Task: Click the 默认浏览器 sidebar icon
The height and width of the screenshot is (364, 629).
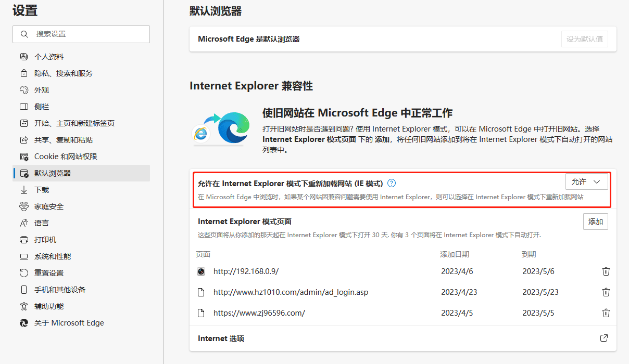Action: point(23,173)
